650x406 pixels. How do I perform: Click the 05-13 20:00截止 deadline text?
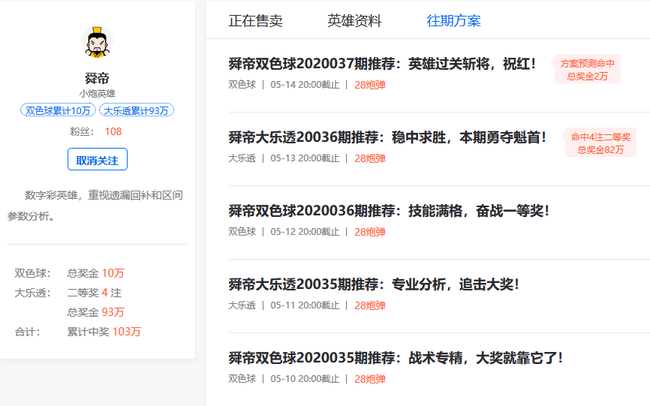(x=305, y=158)
